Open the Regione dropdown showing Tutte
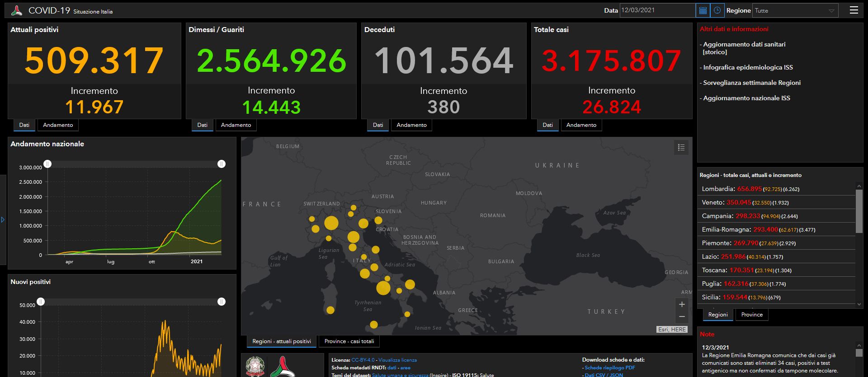 (795, 10)
